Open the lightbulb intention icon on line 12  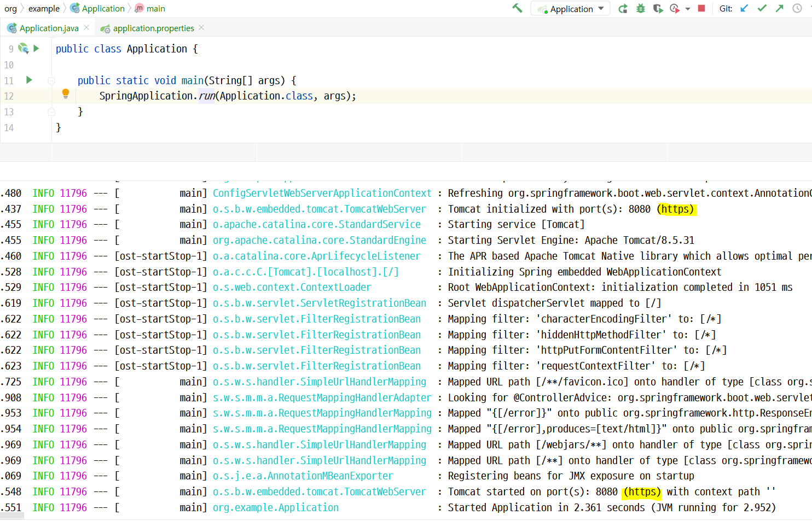66,94
